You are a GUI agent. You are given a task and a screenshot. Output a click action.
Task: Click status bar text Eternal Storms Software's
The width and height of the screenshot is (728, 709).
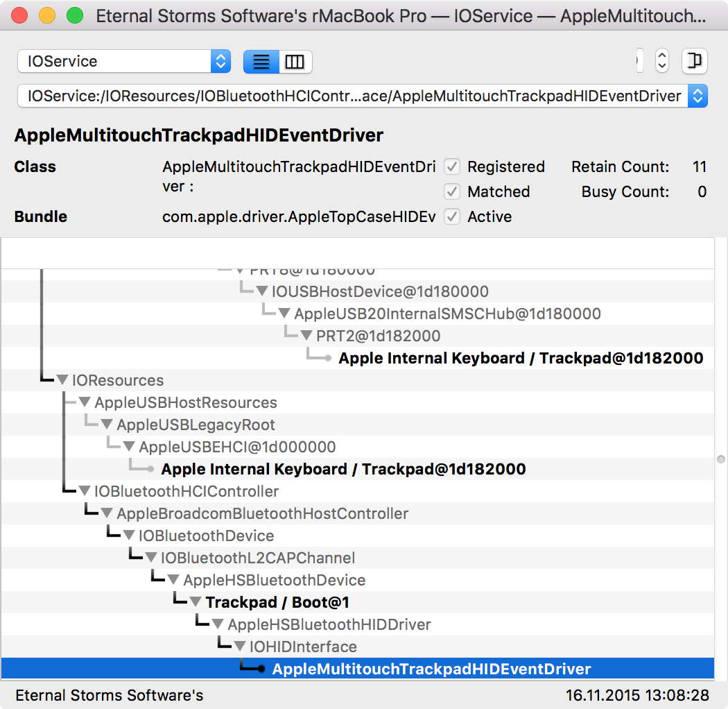(x=109, y=695)
